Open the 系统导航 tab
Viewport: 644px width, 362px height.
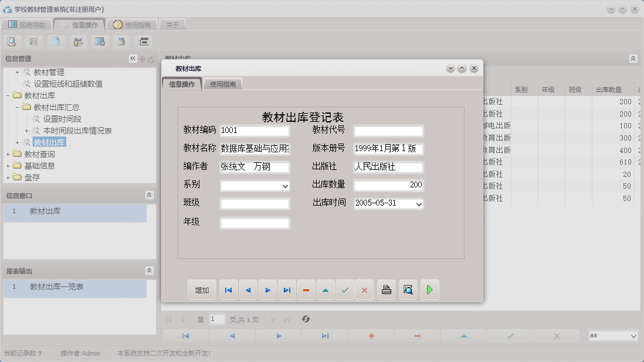29,24
